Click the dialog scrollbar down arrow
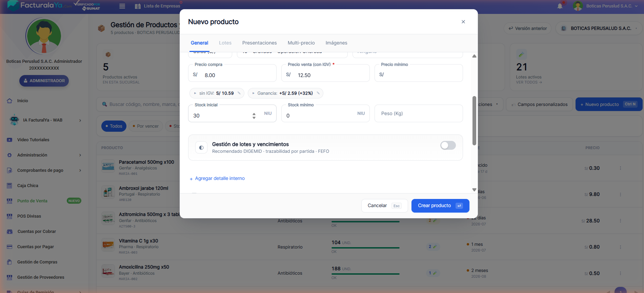Viewport: 644px width, 293px height. click(474, 190)
